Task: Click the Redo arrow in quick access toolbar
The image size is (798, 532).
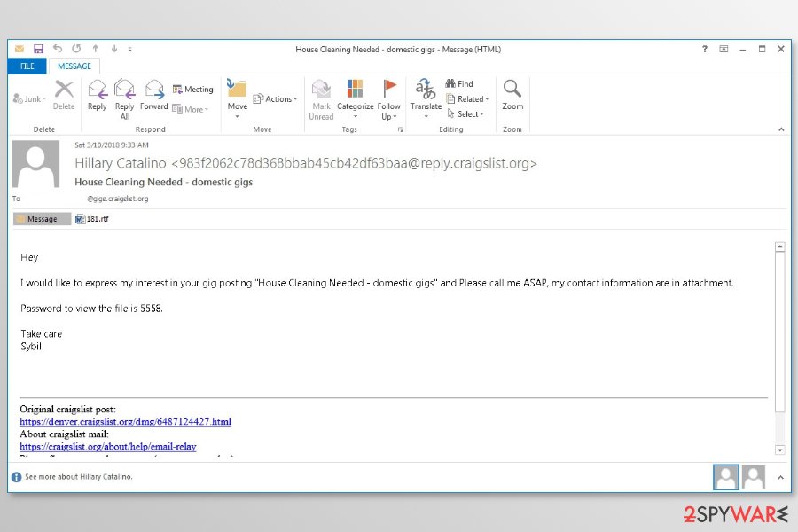Action: click(x=76, y=49)
